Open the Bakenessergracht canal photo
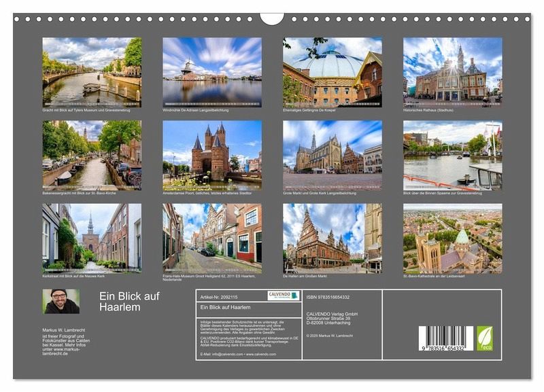The image size is (544, 392). 92,156
